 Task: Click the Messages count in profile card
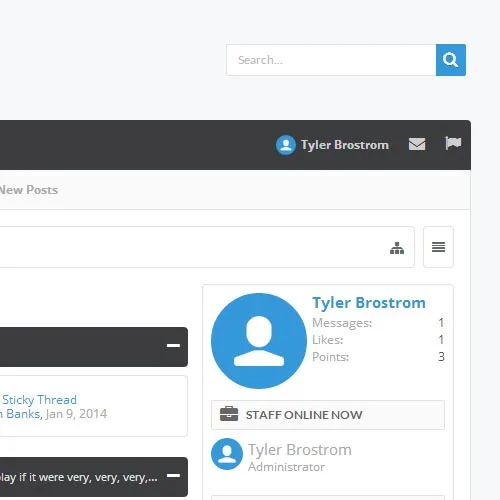click(x=441, y=323)
